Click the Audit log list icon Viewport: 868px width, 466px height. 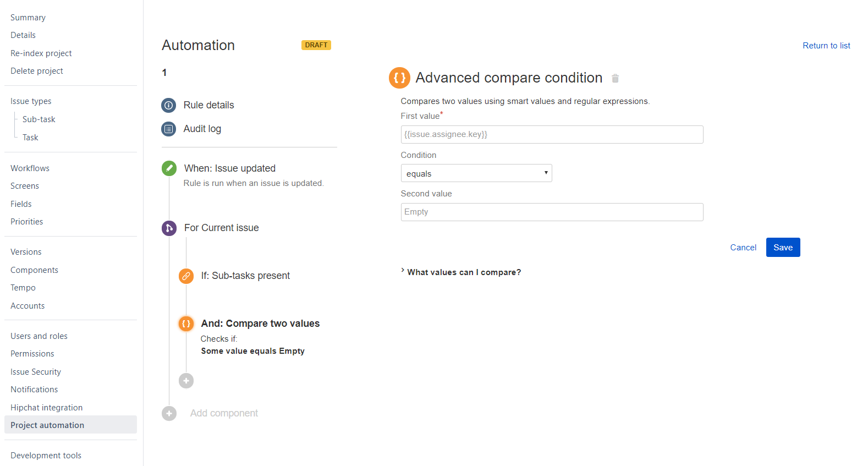pyautogui.click(x=169, y=129)
